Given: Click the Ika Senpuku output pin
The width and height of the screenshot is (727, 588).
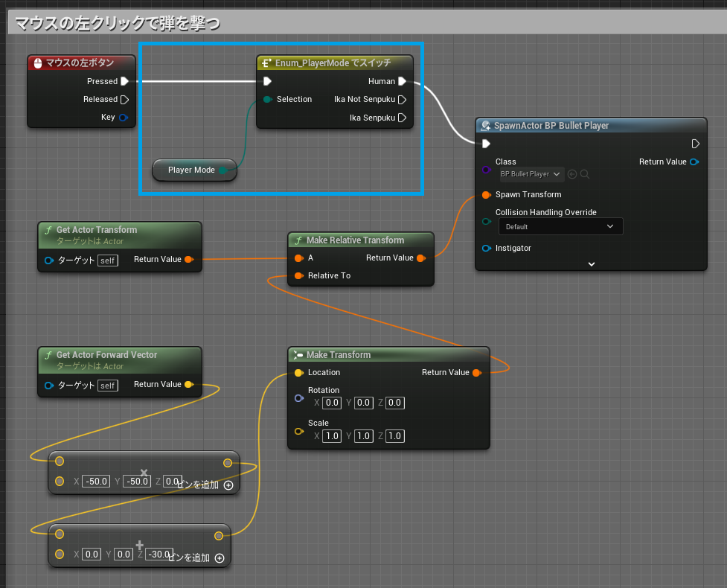Looking at the screenshot, I should click(x=402, y=118).
